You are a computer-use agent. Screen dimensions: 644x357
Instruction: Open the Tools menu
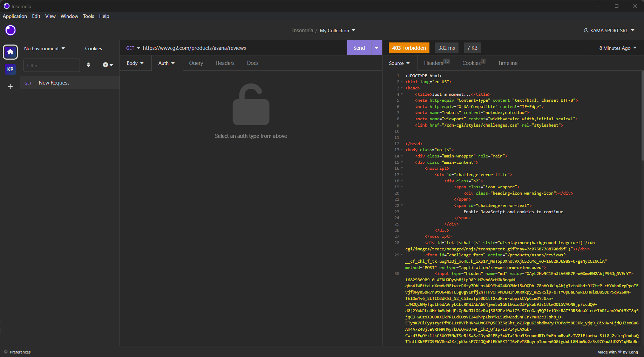coord(88,16)
